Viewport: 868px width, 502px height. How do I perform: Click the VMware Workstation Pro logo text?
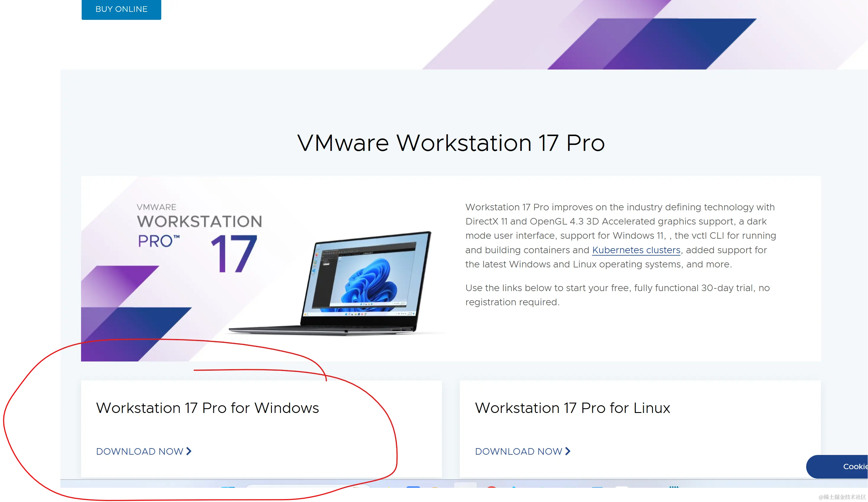[199, 225]
